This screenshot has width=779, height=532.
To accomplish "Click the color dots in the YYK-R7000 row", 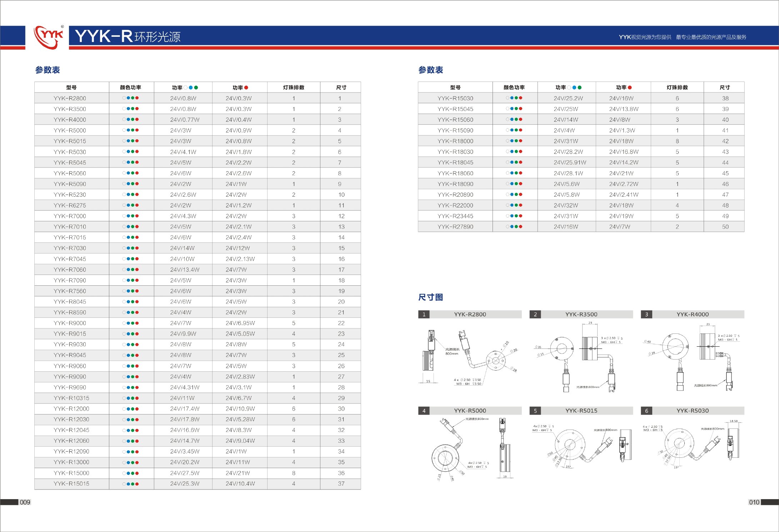I will click(x=131, y=216).
